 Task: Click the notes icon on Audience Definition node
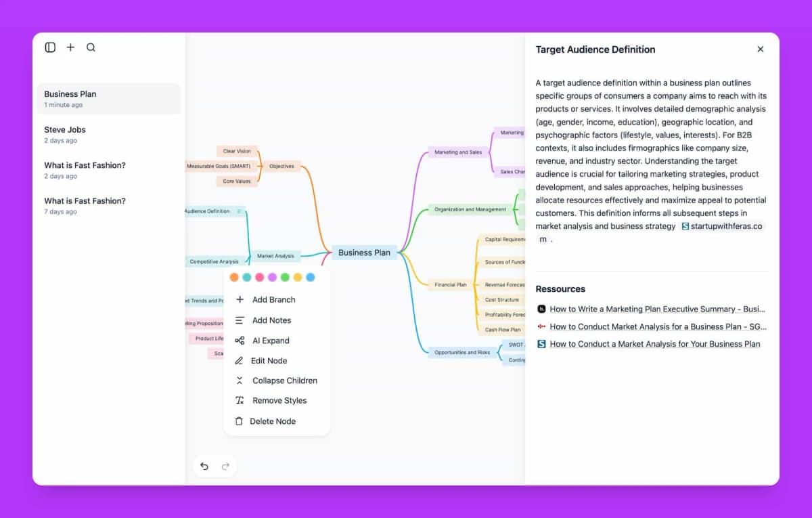239,211
